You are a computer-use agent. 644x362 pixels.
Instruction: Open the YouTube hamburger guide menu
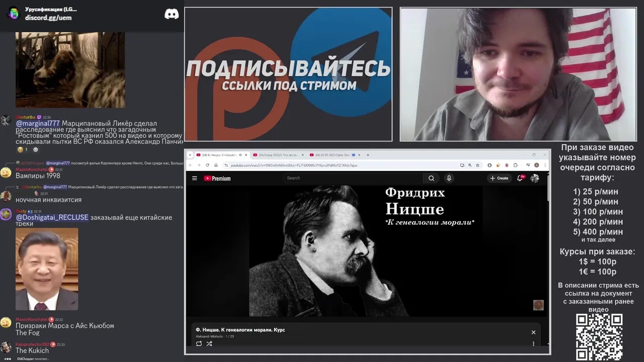coord(195,178)
